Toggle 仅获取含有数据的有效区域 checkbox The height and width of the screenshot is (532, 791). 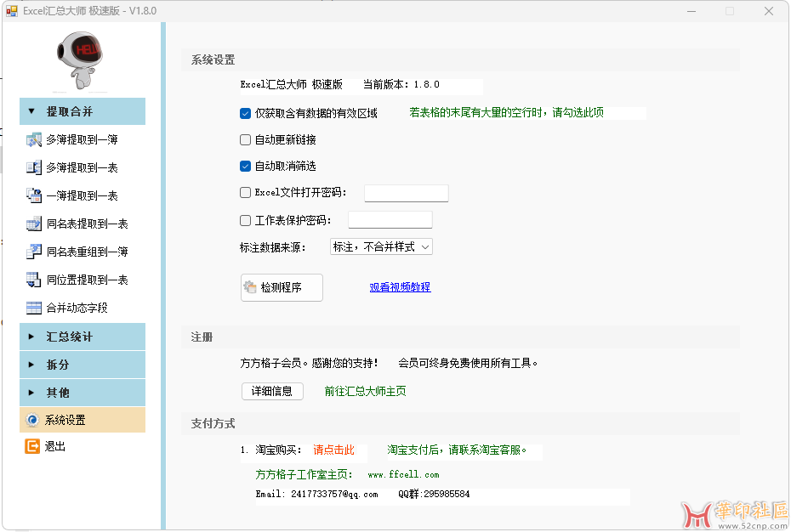click(245, 114)
